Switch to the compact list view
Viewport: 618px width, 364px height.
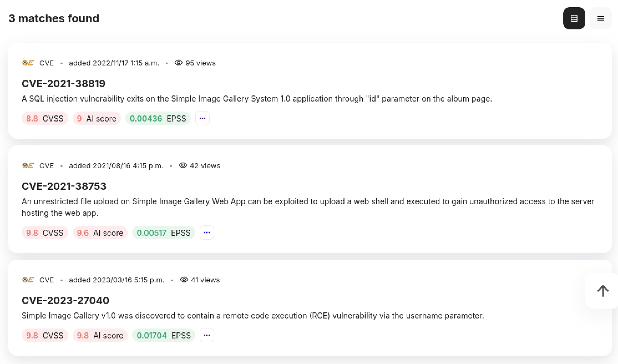click(601, 18)
